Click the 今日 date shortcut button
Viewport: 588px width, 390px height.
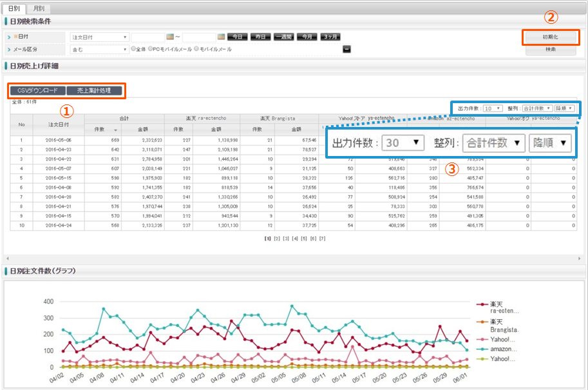pyautogui.click(x=238, y=37)
